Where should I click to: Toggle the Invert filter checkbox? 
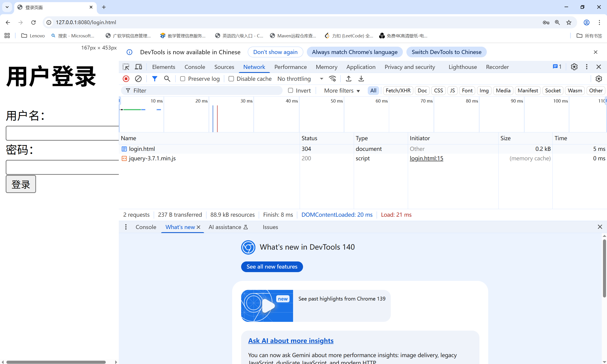click(290, 90)
